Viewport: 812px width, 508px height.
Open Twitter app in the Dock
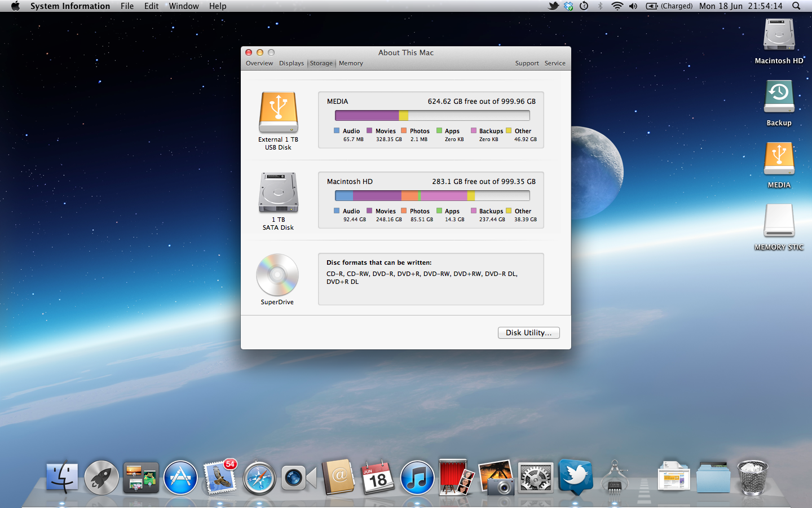coord(576,478)
